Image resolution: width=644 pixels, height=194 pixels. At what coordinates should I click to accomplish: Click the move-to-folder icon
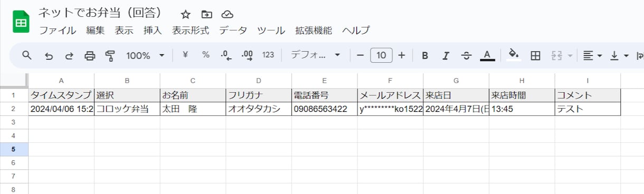pyautogui.click(x=206, y=14)
